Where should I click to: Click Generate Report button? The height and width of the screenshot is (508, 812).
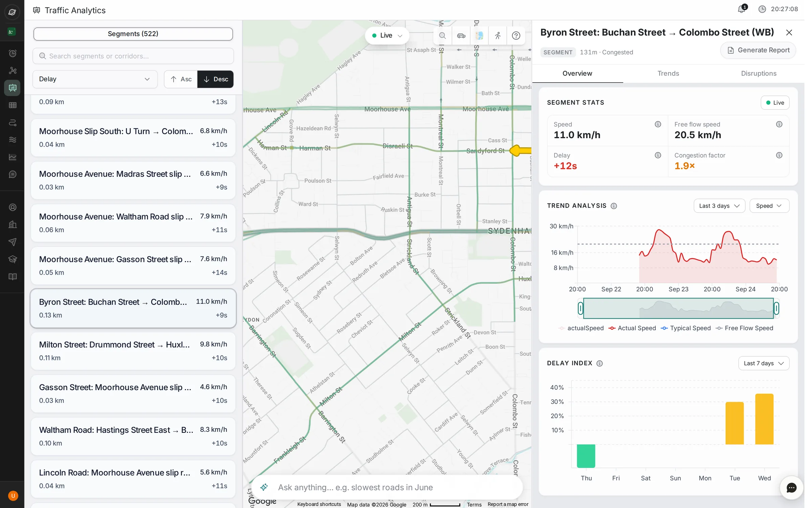click(x=758, y=50)
